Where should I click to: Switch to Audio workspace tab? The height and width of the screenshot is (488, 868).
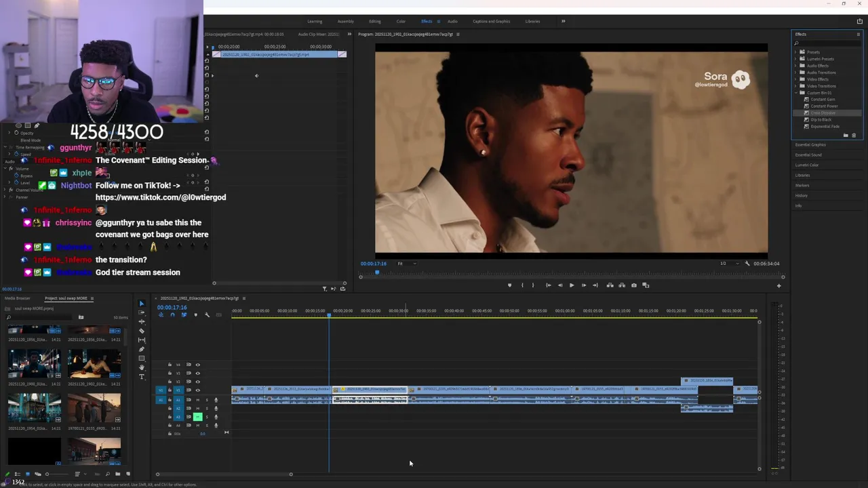pyautogui.click(x=452, y=21)
